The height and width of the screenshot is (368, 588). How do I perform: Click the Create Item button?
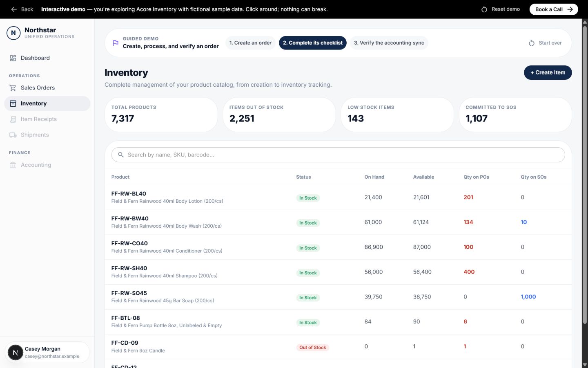point(548,73)
